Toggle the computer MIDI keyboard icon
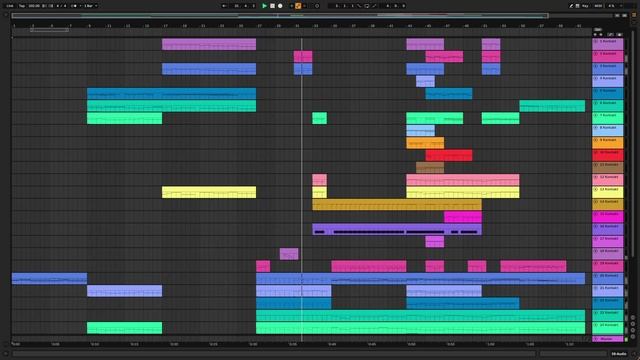 point(578,6)
